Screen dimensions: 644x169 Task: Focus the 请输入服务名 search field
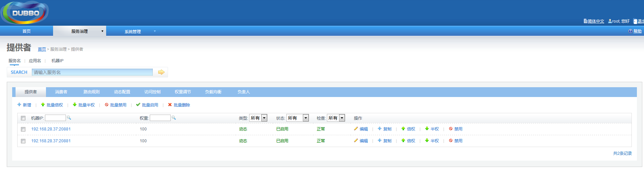(92, 72)
